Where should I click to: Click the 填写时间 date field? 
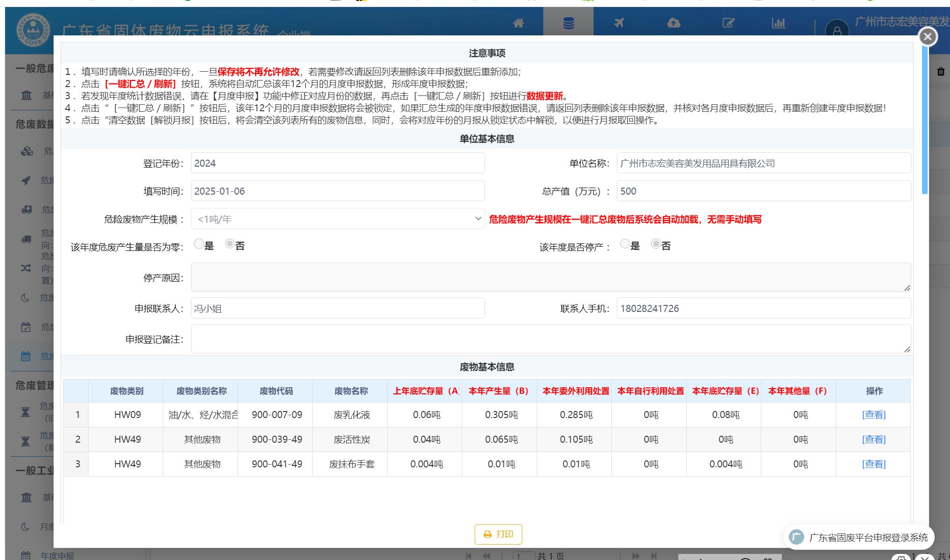(338, 191)
